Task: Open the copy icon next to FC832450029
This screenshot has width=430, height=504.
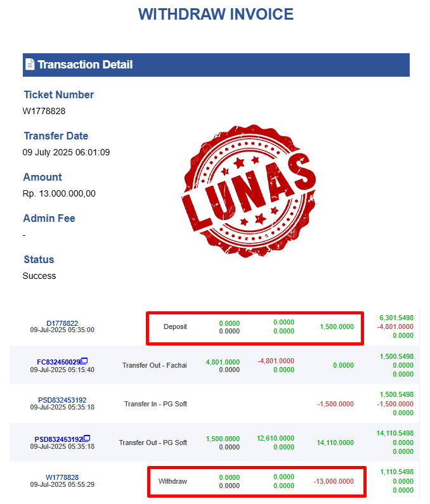Action: 84,361
